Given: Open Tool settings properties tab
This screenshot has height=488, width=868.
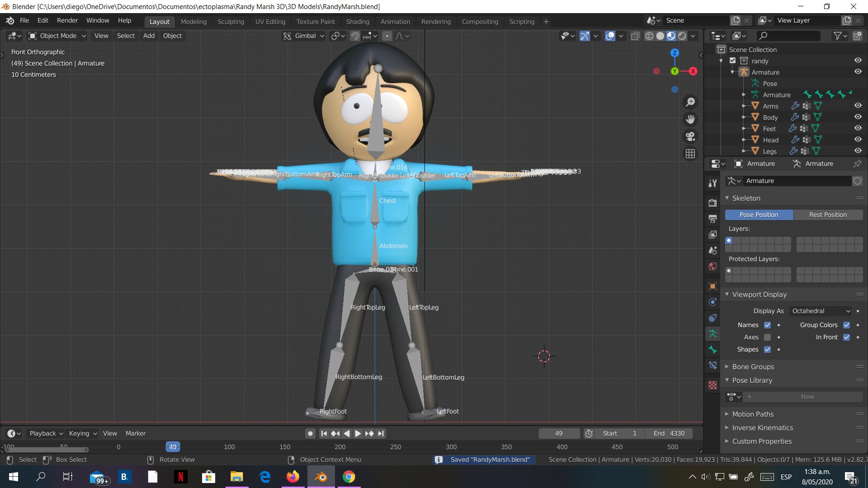Looking at the screenshot, I should [x=713, y=183].
